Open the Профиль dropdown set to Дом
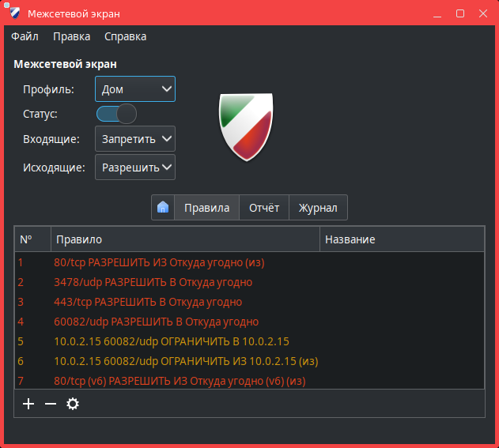499x448 pixels. (135, 89)
